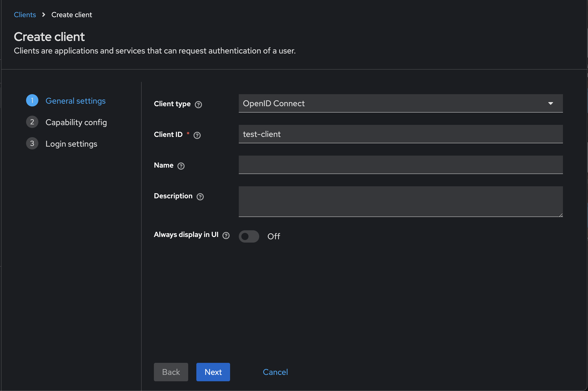Click the Always display in UI label
This screenshot has height=391, width=588.
(186, 235)
